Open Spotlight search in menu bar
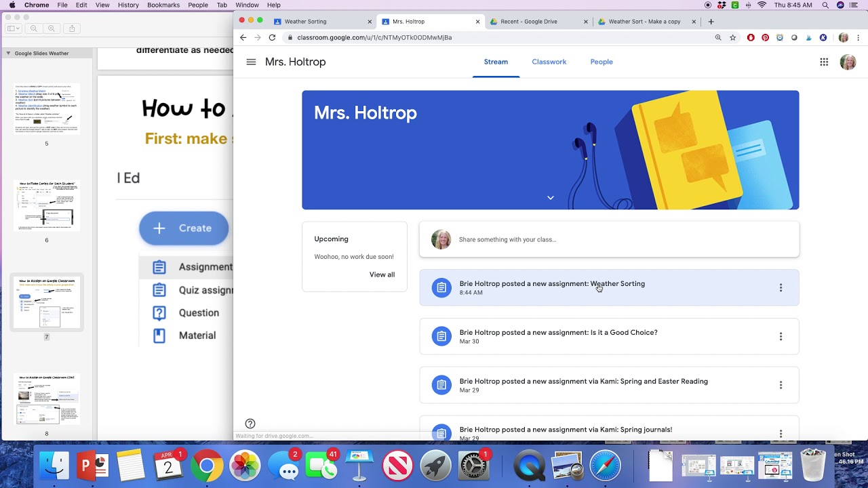The image size is (868, 488). 825,5
